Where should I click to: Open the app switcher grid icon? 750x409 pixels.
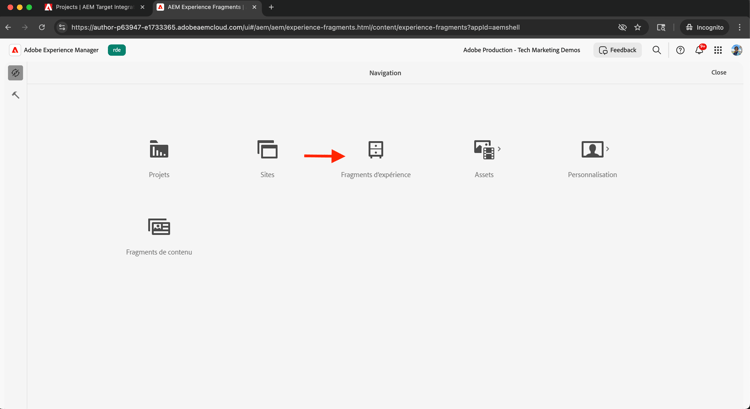click(718, 50)
